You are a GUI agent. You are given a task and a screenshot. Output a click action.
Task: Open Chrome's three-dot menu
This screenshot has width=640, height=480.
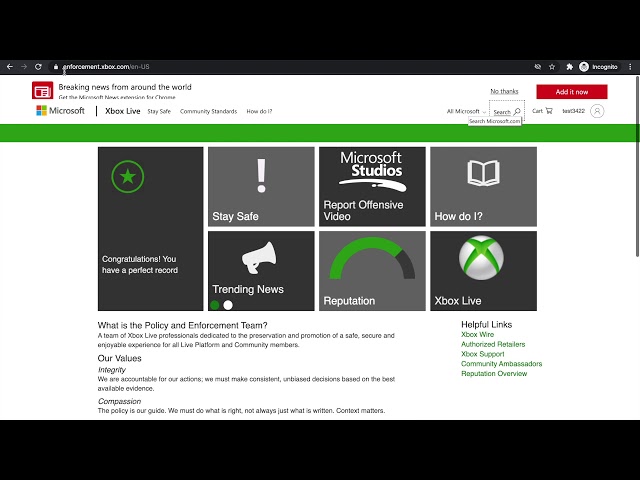[630, 67]
